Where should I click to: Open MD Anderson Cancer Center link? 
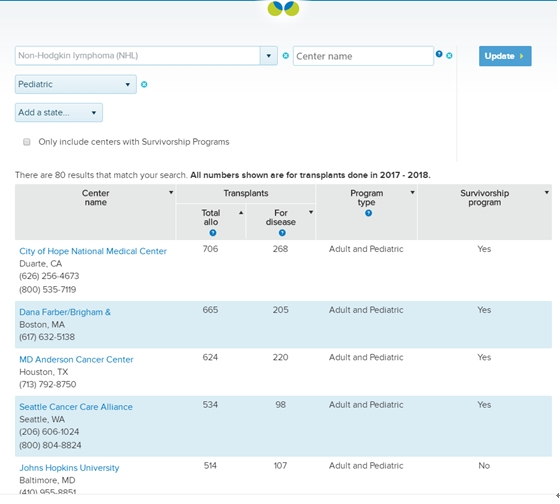76,359
